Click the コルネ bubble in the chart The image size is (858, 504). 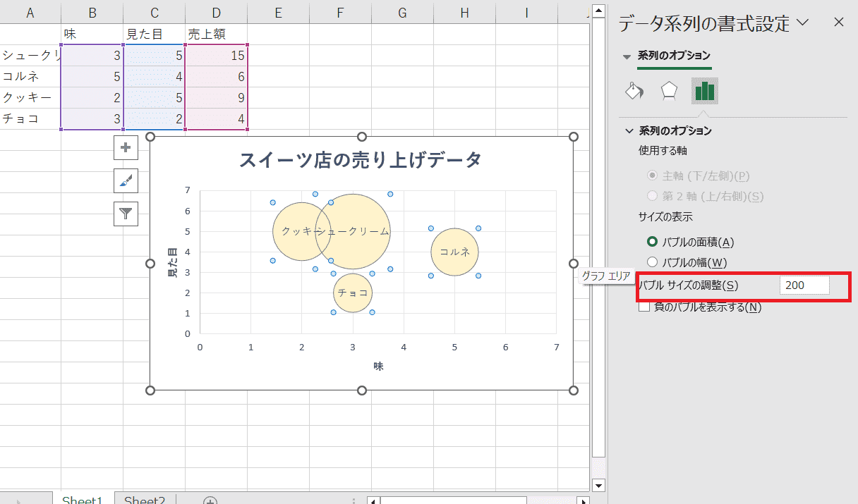(x=455, y=252)
